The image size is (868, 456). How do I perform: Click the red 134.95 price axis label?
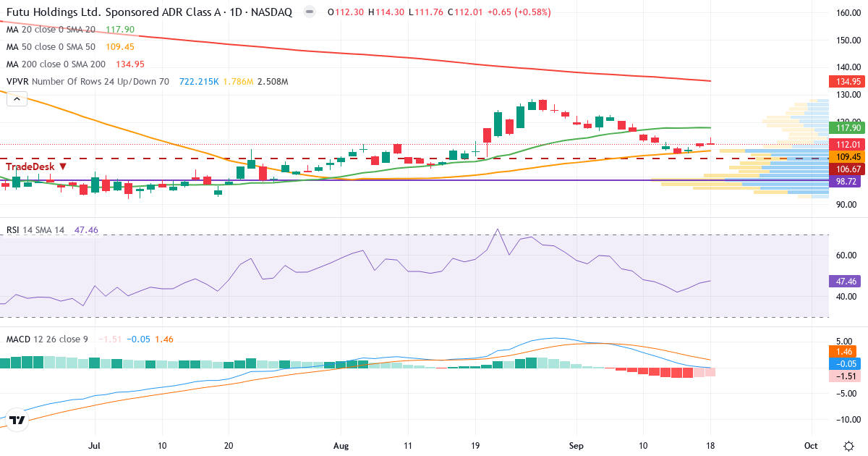point(848,82)
